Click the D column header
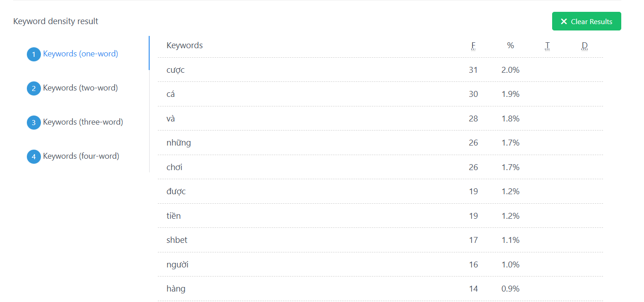This screenshot has width=644, height=302. tap(584, 45)
